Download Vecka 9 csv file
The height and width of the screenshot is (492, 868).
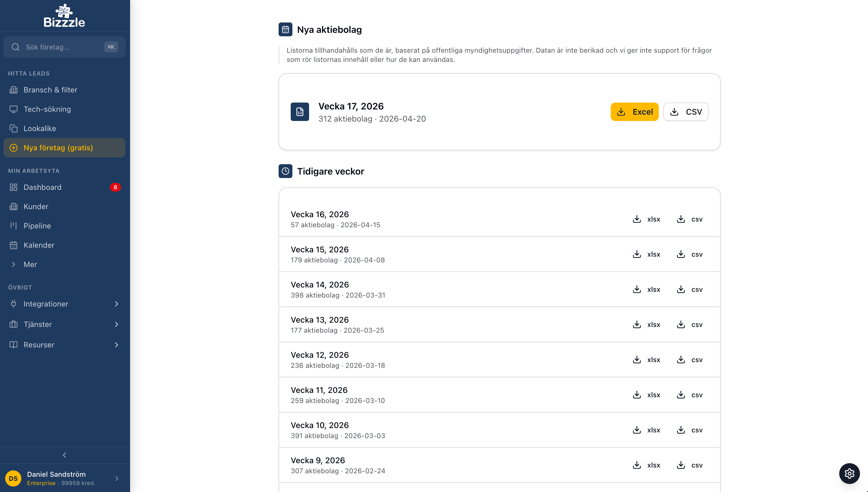pyautogui.click(x=690, y=465)
